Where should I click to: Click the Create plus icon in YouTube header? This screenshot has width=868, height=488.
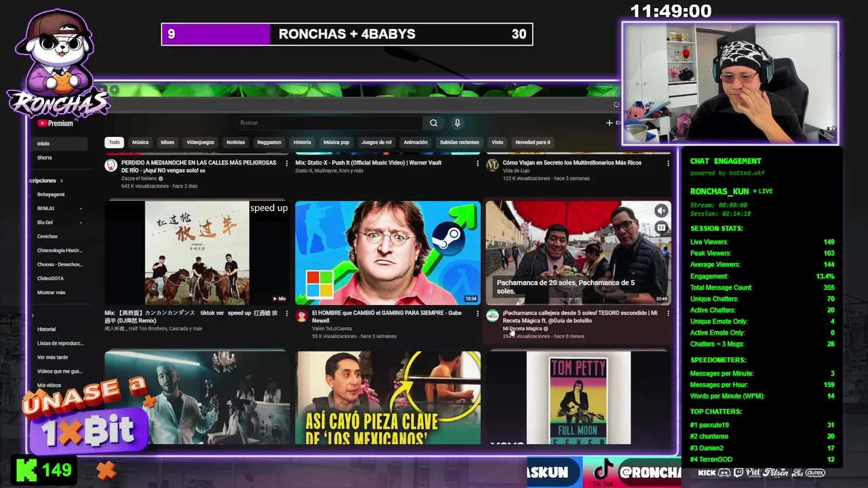609,123
